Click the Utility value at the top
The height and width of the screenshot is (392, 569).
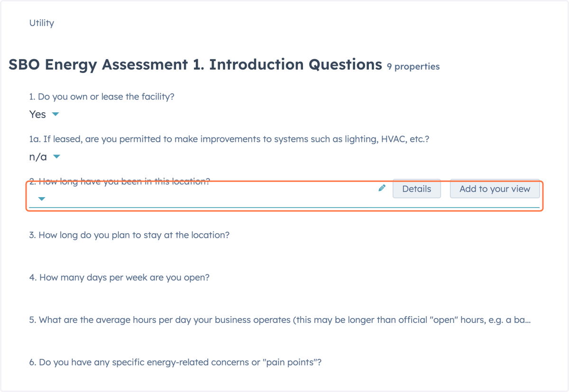(x=42, y=23)
